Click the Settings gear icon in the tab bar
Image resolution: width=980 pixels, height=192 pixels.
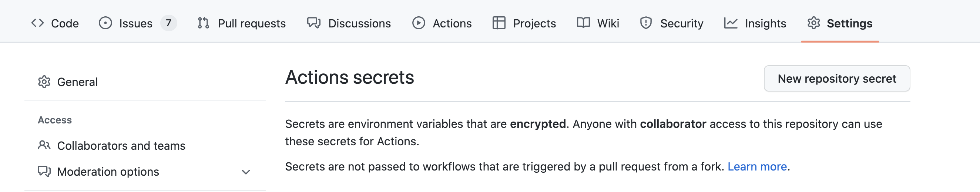(814, 23)
